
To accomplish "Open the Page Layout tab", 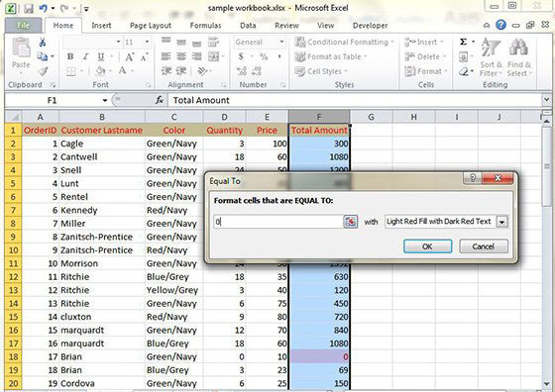I will tap(151, 26).
